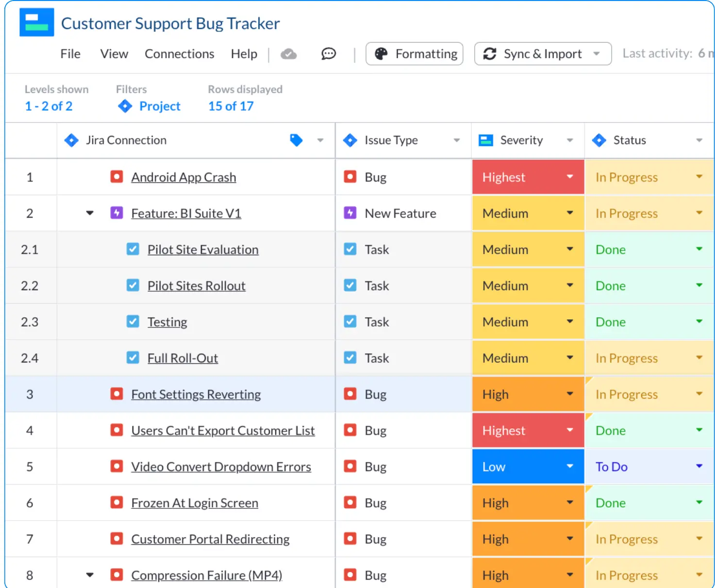The width and height of the screenshot is (715, 588).
Task: Open the File menu
Action: pyautogui.click(x=70, y=54)
